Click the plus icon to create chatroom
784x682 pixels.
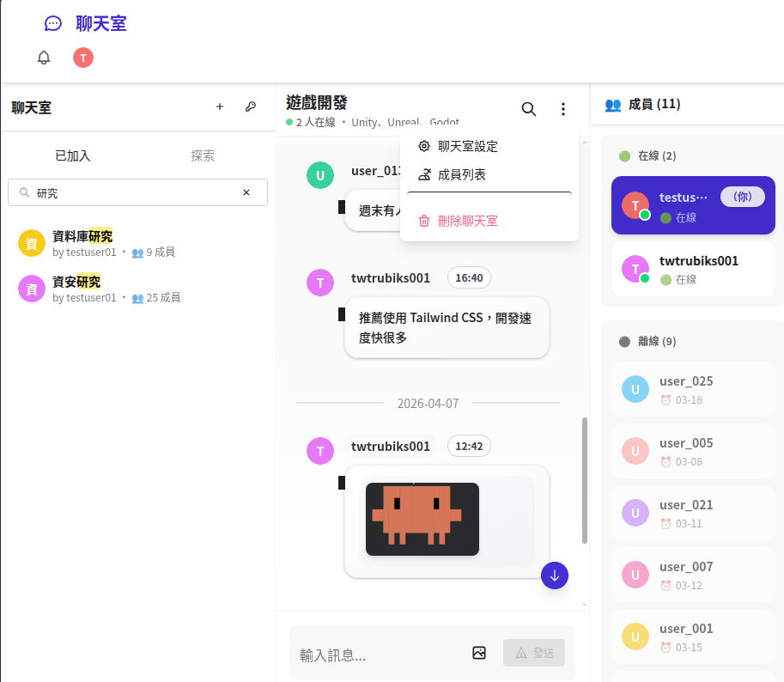(x=219, y=107)
